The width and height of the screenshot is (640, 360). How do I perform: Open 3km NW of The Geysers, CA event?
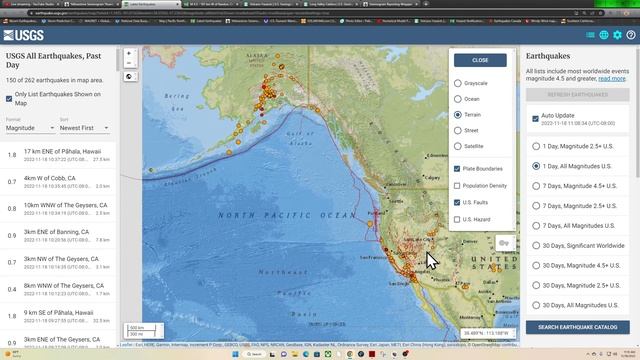(x=58, y=262)
